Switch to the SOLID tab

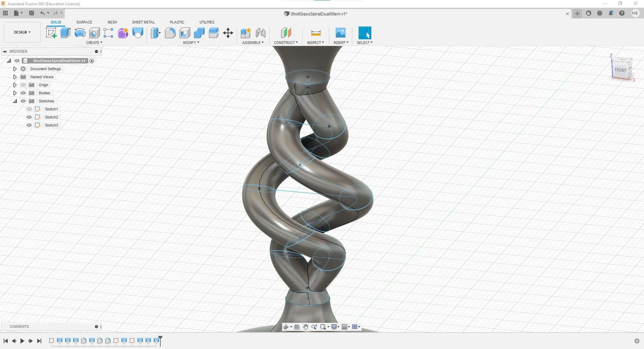click(x=56, y=22)
